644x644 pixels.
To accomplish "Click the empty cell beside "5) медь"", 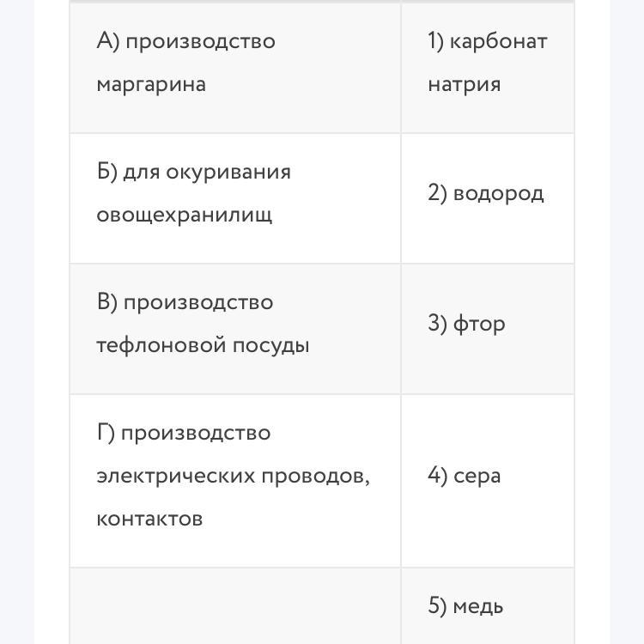I will point(234,606).
